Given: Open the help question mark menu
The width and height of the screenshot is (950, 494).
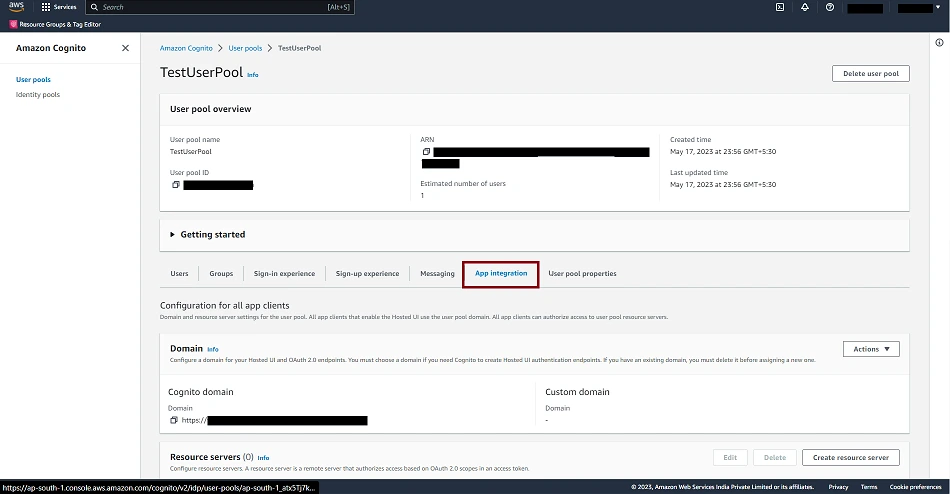Looking at the screenshot, I should [829, 7].
